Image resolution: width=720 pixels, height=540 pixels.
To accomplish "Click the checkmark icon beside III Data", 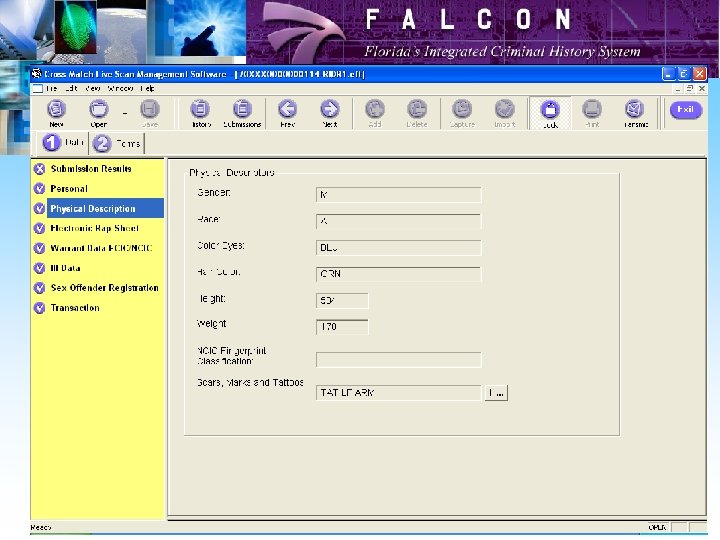I will pyautogui.click(x=39, y=268).
